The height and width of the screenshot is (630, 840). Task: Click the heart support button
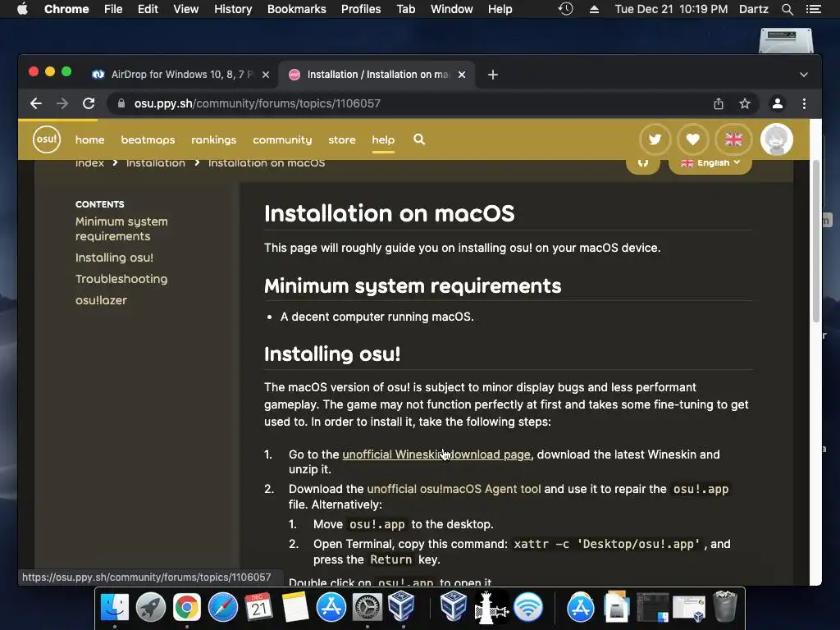(x=693, y=139)
